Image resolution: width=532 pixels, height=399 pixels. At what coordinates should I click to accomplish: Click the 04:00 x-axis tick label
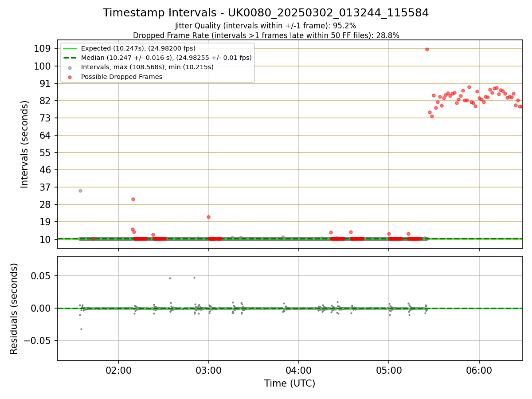299,371
